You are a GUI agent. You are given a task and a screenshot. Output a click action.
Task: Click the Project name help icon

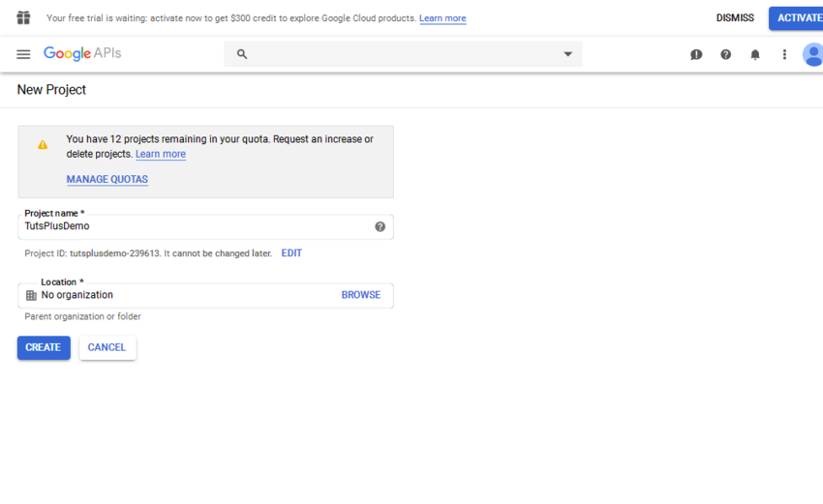[380, 226]
